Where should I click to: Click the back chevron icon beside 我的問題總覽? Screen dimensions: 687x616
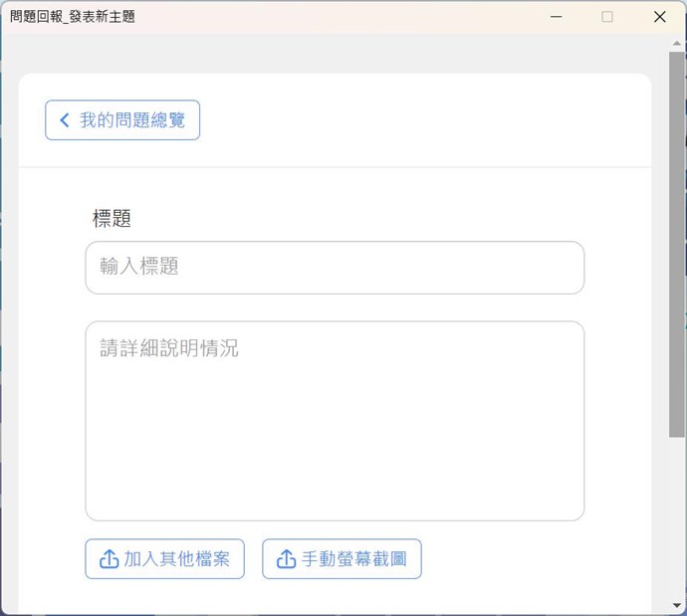pos(65,120)
